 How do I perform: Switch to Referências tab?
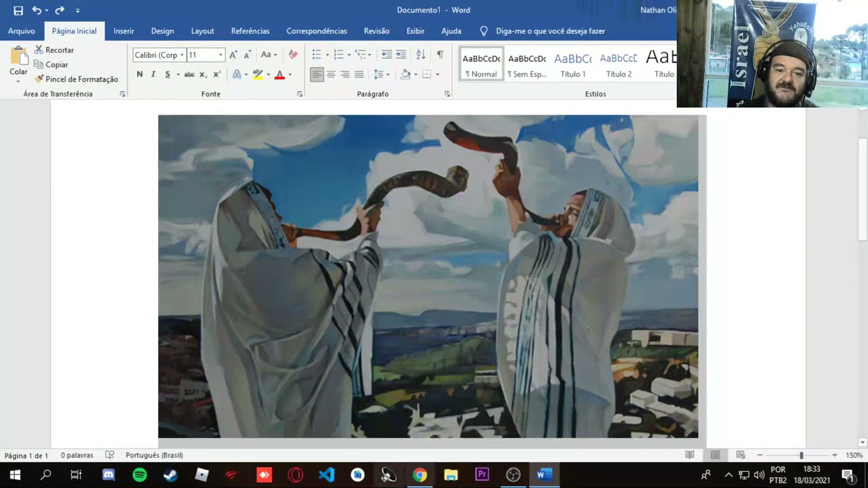250,31
